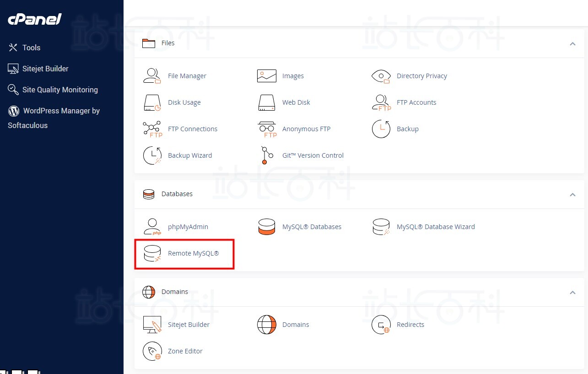Open the Git™ Version Control link

click(x=313, y=155)
